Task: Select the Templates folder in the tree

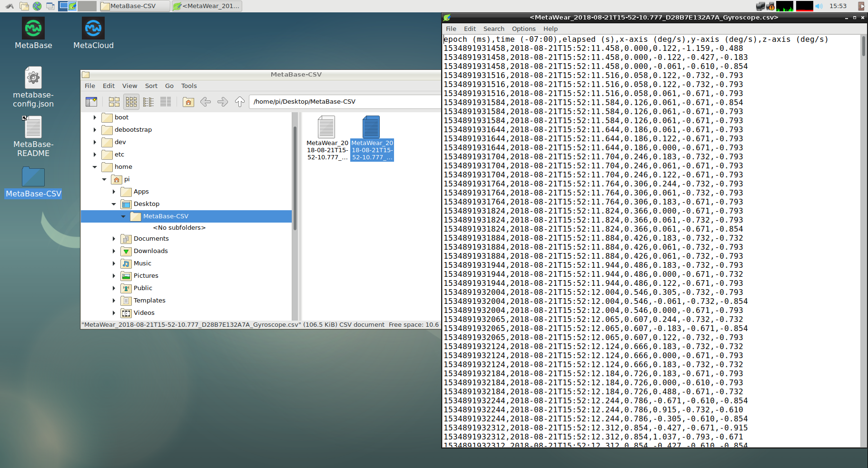Action: (149, 301)
